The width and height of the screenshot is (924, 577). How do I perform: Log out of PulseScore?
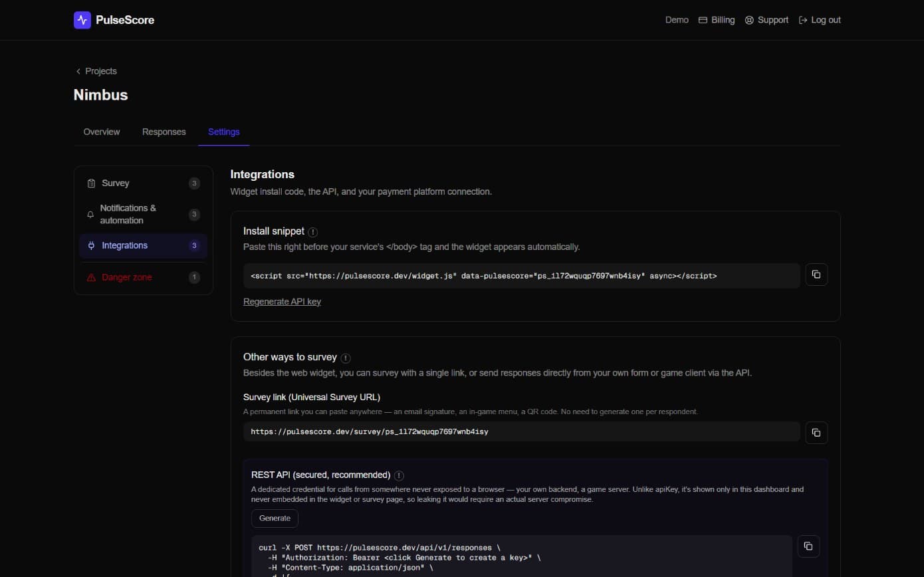tap(820, 20)
